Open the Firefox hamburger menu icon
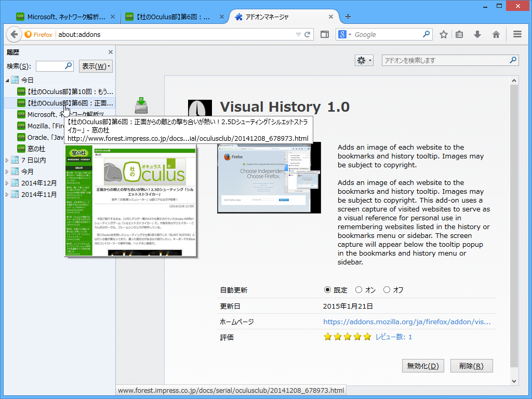The width and height of the screenshot is (532, 399). (517, 34)
